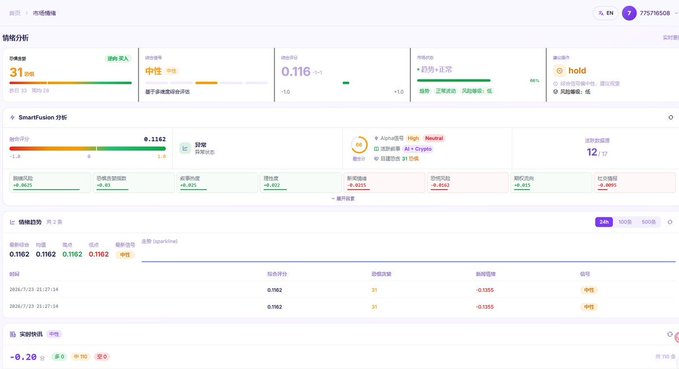Click the red low value 0.1162
The image size is (679, 369).
pyautogui.click(x=99, y=254)
